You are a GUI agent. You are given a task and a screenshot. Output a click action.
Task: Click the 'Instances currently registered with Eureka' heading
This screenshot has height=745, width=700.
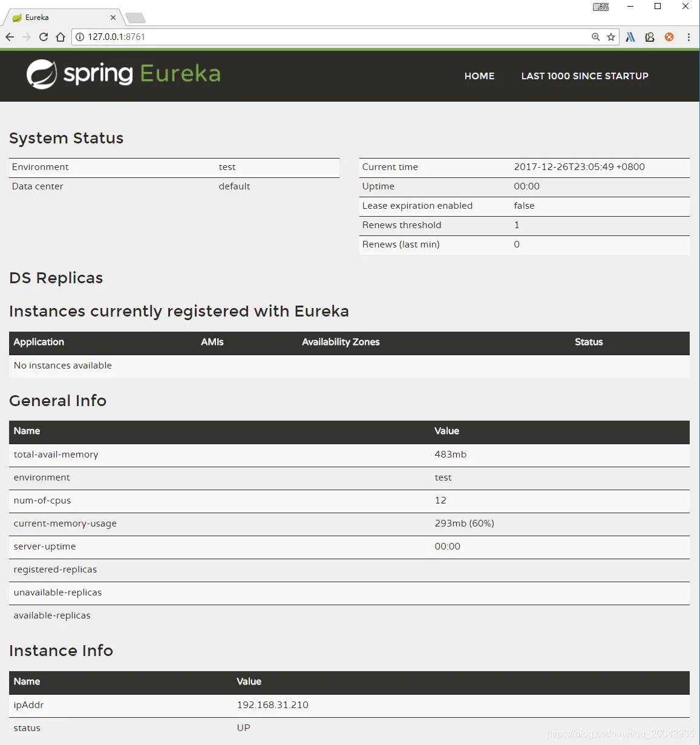pyautogui.click(x=179, y=311)
